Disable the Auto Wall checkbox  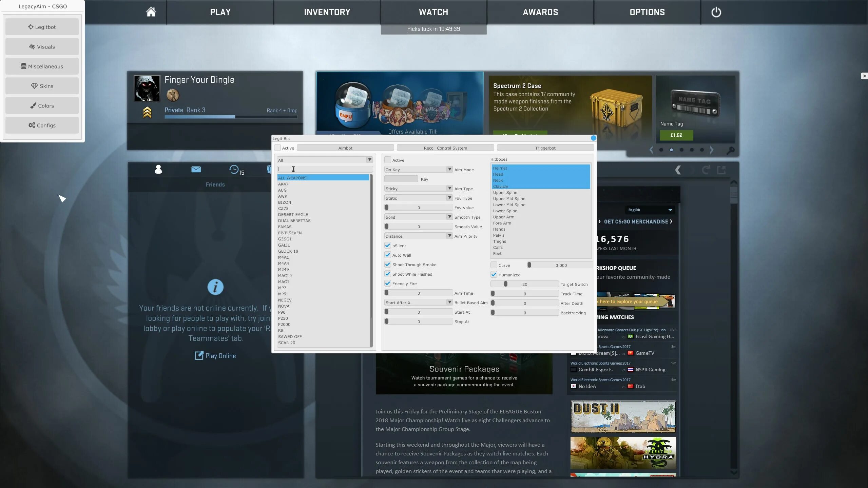[388, 255]
